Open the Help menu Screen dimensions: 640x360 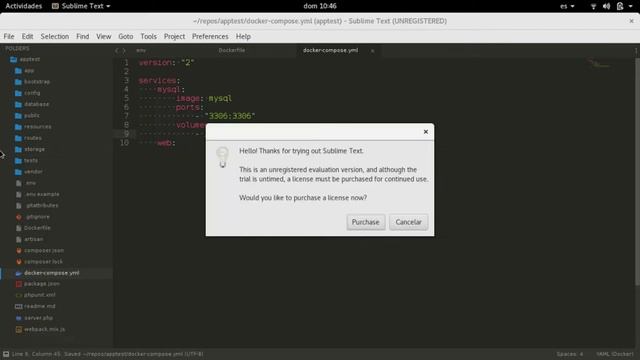point(243,36)
